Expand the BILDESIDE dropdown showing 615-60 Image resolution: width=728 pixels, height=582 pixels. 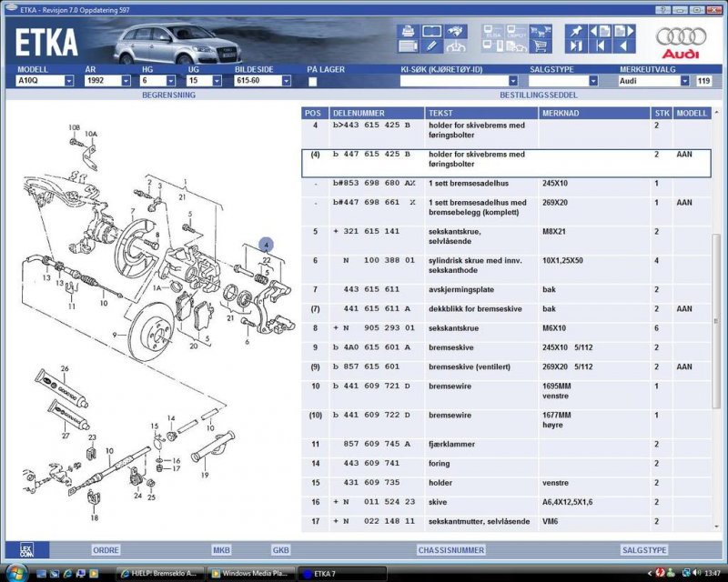pyautogui.click(x=285, y=81)
